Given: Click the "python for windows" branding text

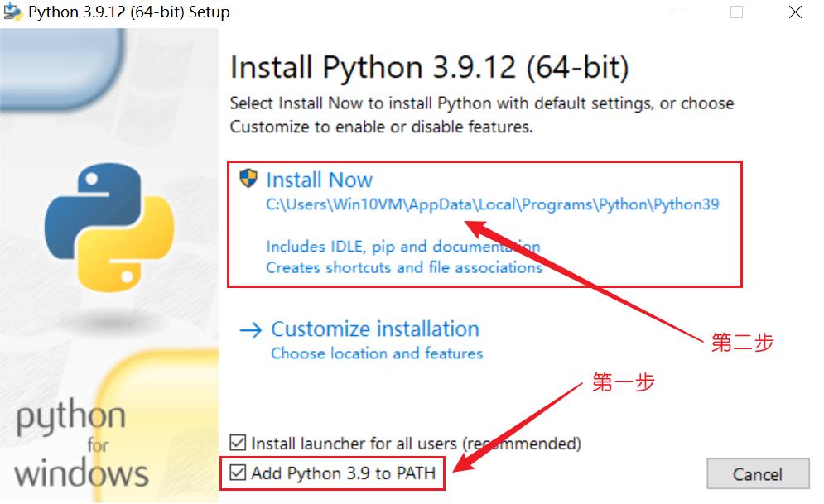Looking at the screenshot, I should pyautogui.click(x=81, y=447).
